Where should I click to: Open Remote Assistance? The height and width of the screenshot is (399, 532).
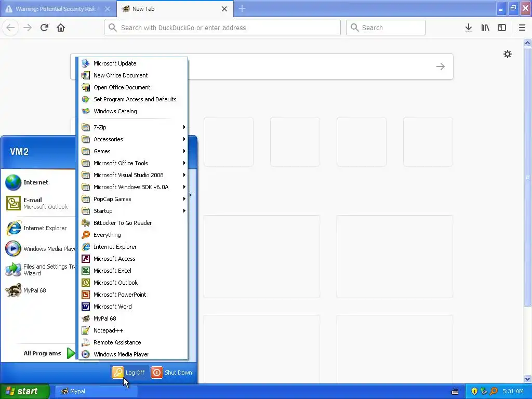pyautogui.click(x=132, y=342)
